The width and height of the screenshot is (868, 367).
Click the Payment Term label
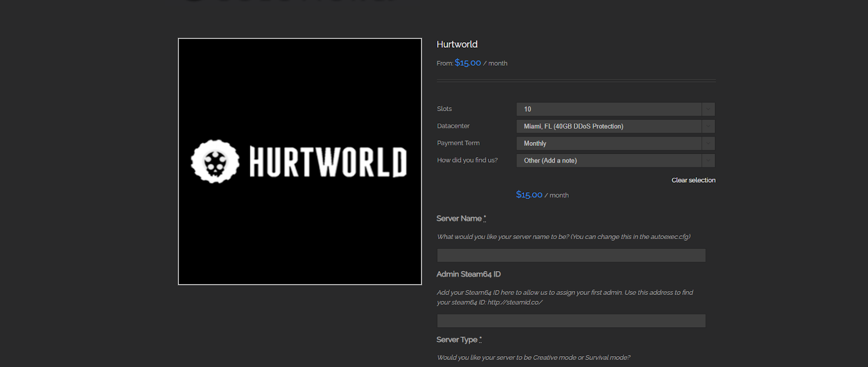coord(458,143)
